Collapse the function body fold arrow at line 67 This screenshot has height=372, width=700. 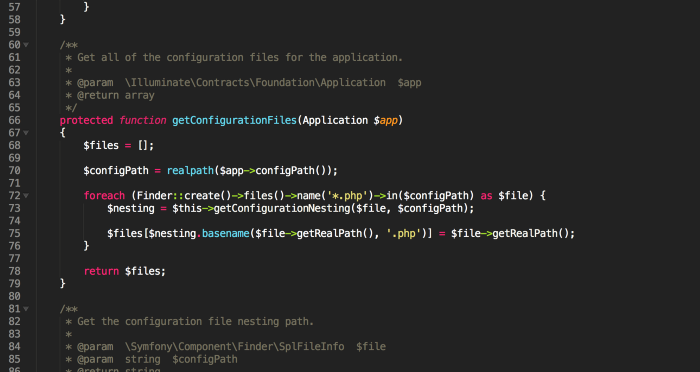pos(26,133)
